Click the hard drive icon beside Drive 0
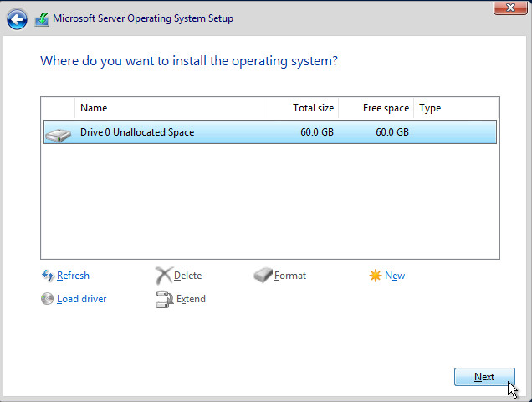The width and height of the screenshot is (532, 402). 59,133
